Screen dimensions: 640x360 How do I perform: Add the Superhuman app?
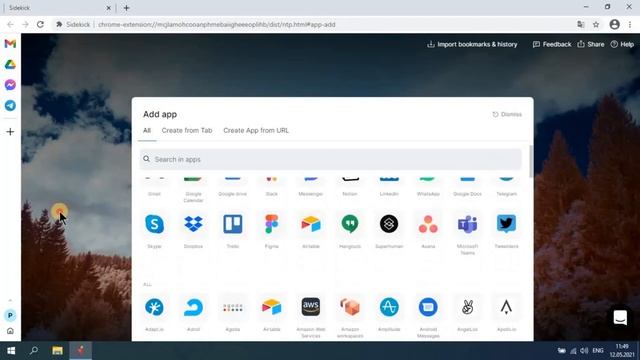click(389, 224)
